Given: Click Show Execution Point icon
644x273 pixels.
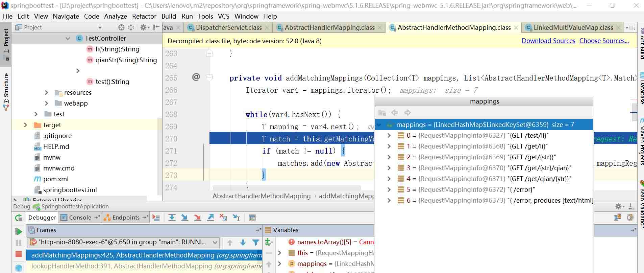Looking at the screenshot, I should (x=156, y=218).
